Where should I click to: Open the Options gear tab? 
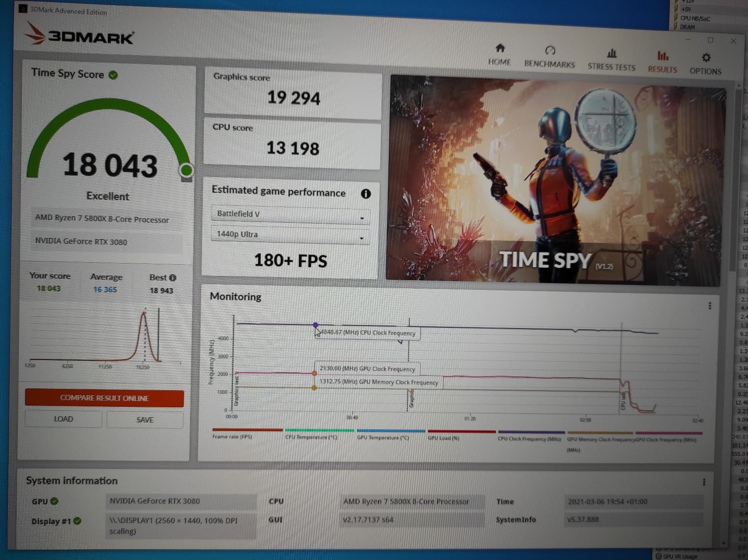(706, 64)
